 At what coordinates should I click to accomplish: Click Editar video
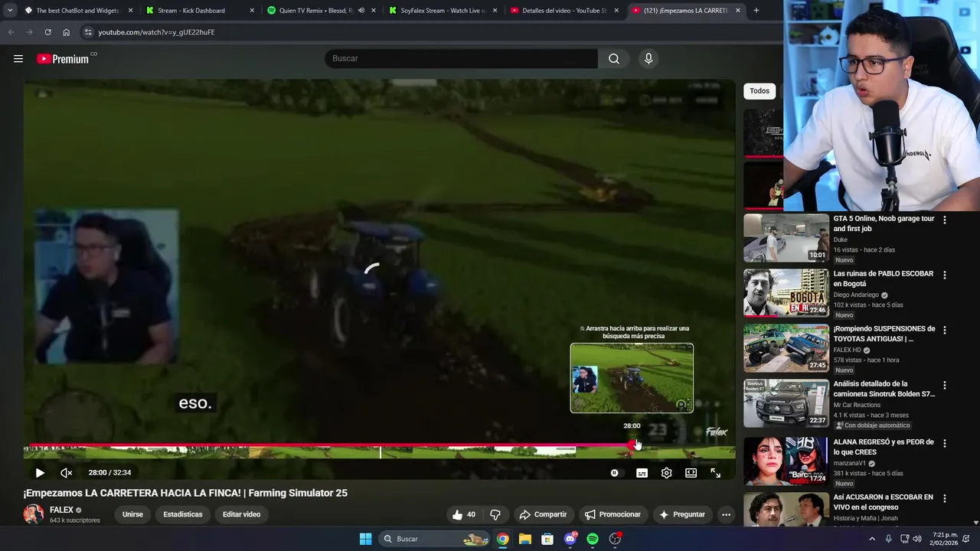241,514
